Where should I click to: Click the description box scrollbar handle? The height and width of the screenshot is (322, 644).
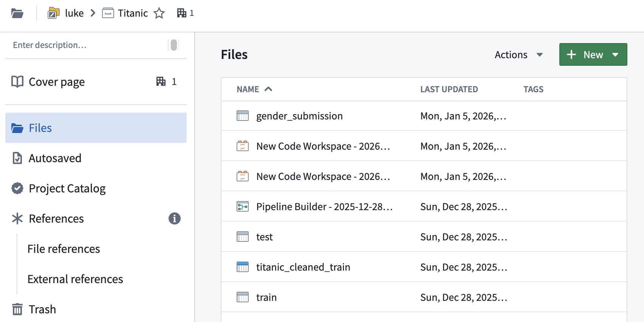click(x=174, y=45)
